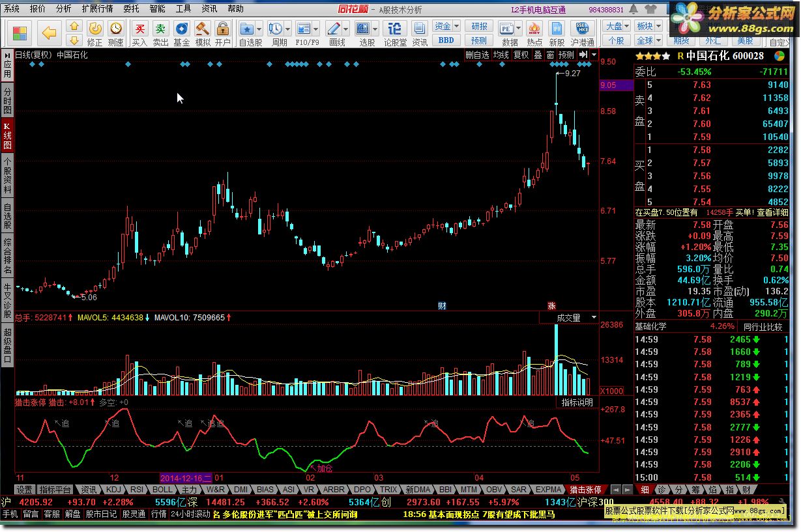Open the 扩展行情 menu
This screenshot has width=801, height=532.
point(97,9)
